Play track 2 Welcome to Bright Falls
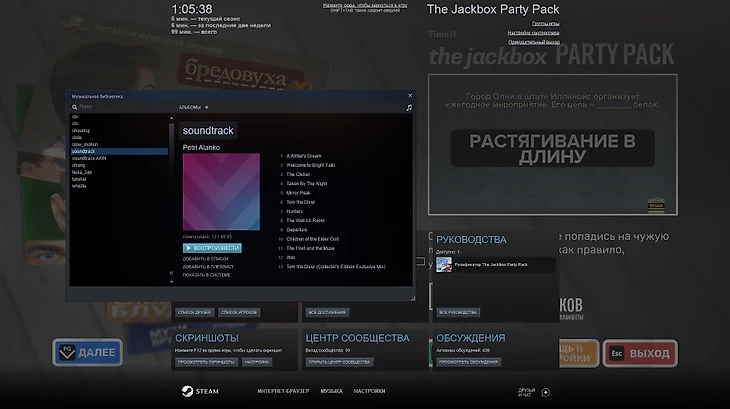The image size is (730, 409). click(311, 165)
